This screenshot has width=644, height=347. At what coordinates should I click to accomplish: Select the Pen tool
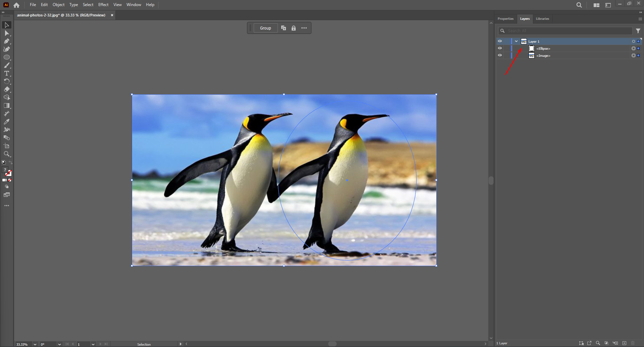(x=7, y=41)
